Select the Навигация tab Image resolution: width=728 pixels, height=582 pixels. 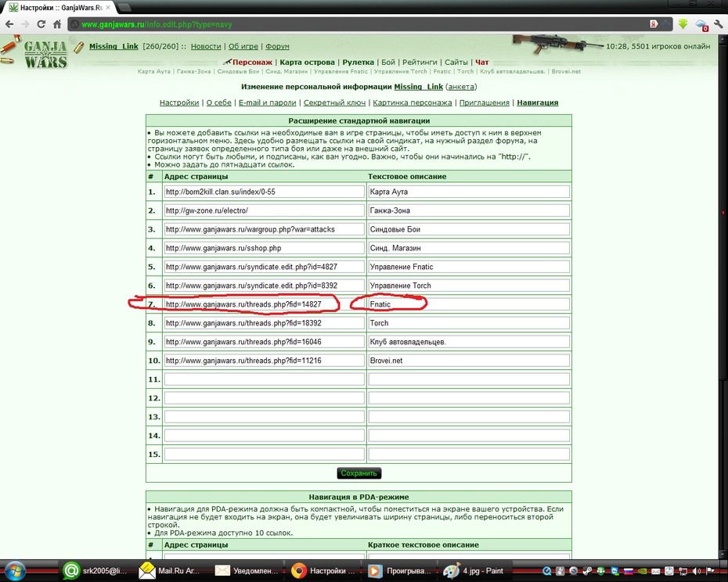coord(538,102)
